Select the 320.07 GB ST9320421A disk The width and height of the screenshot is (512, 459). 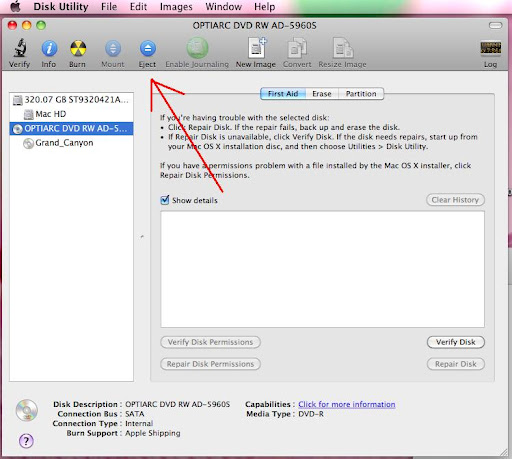click(72, 100)
